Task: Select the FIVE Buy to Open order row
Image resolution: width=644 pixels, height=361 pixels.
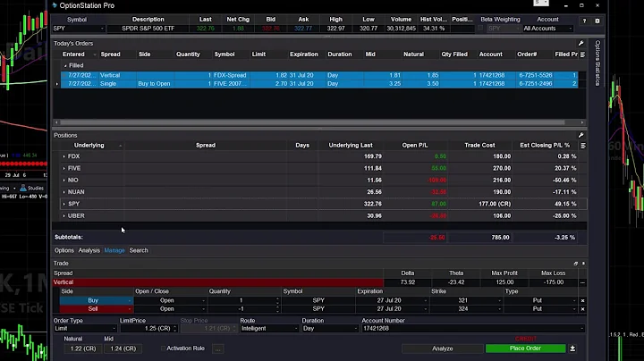Action: point(319,84)
